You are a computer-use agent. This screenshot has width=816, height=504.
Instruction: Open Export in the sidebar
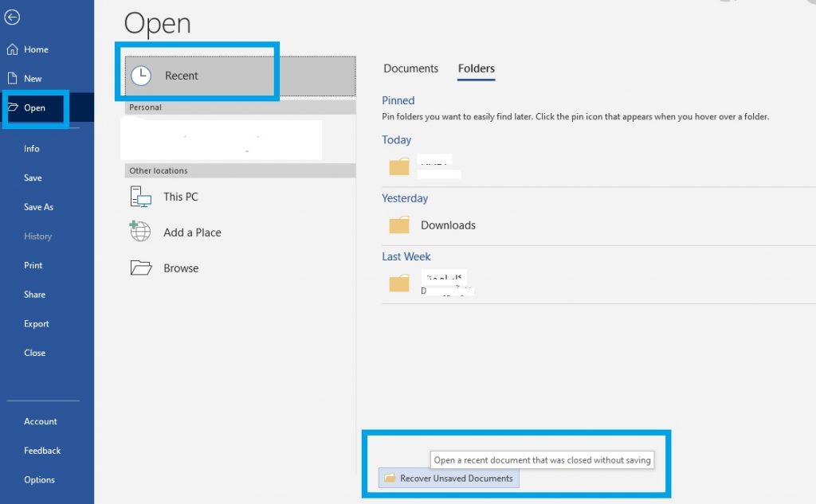36,323
